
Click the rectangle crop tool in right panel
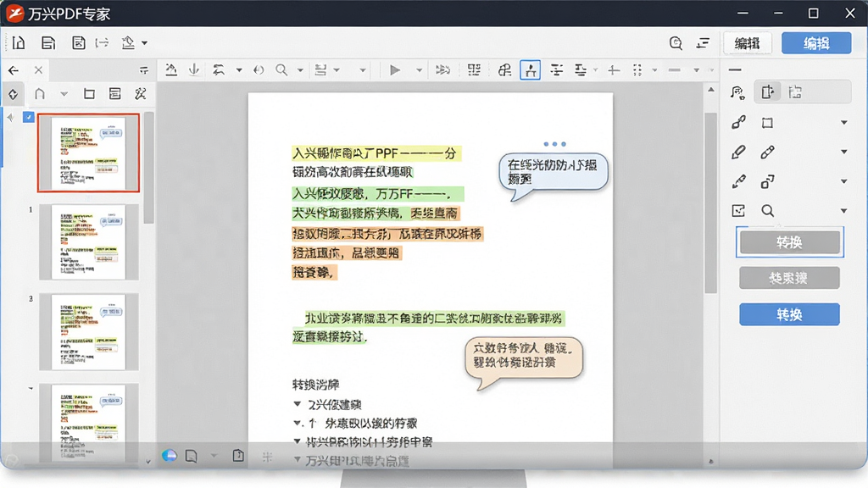click(767, 123)
